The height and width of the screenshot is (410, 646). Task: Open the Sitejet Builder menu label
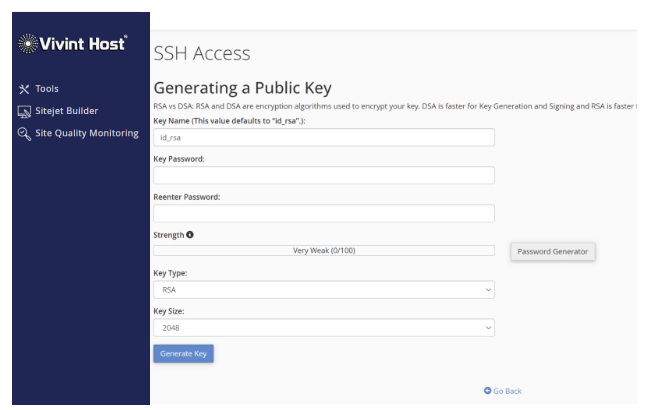coord(67,111)
